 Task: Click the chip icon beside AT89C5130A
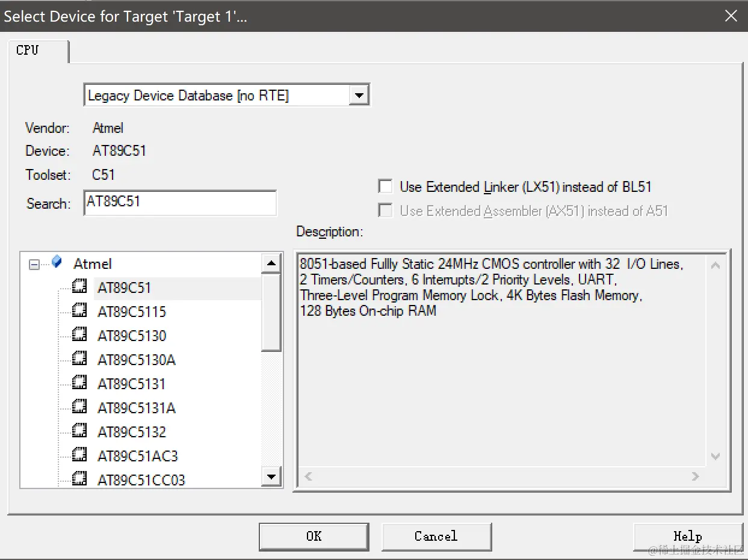point(79,359)
